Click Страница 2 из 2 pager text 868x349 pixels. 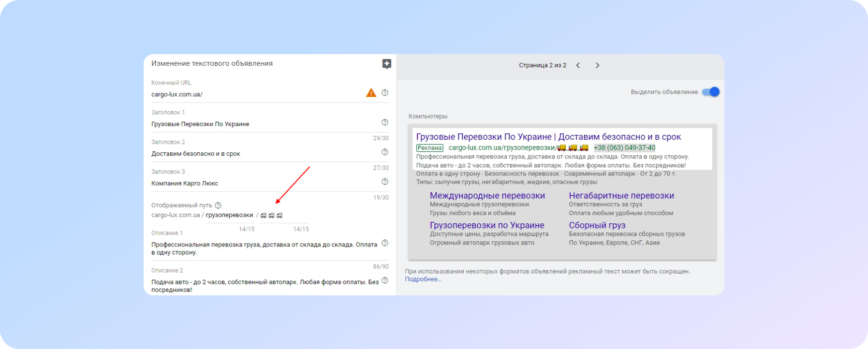click(543, 65)
